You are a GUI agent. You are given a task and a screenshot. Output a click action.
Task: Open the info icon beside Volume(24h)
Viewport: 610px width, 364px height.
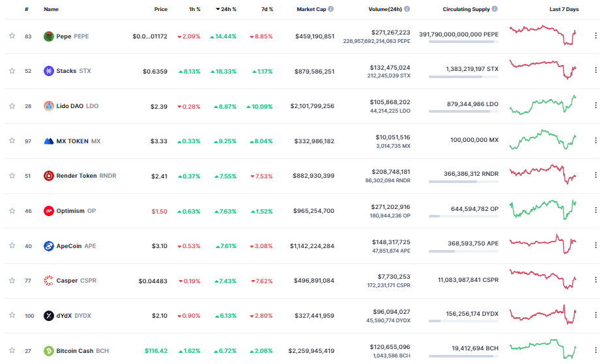click(x=407, y=9)
